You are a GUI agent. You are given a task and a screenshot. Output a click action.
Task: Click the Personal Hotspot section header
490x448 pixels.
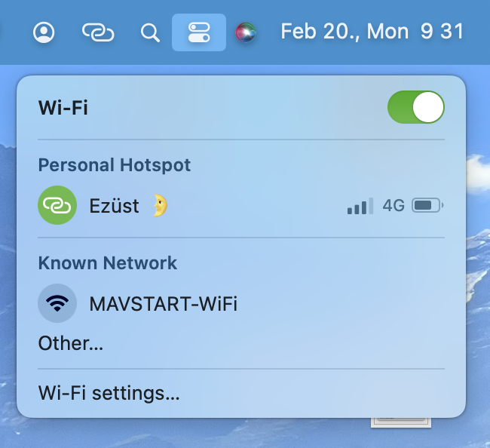115,164
